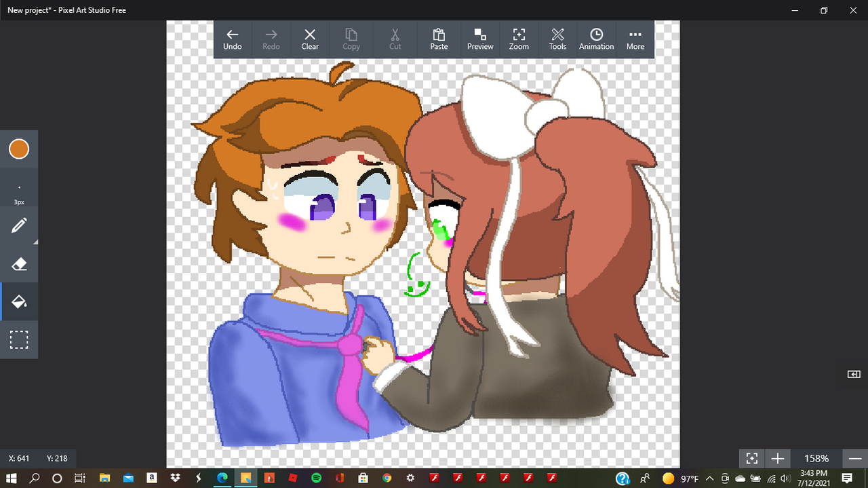The image size is (868, 488).
Task: Switch to Microsoft Edge in taskbar
Action: pyautogui.click(x=222, y=478)
